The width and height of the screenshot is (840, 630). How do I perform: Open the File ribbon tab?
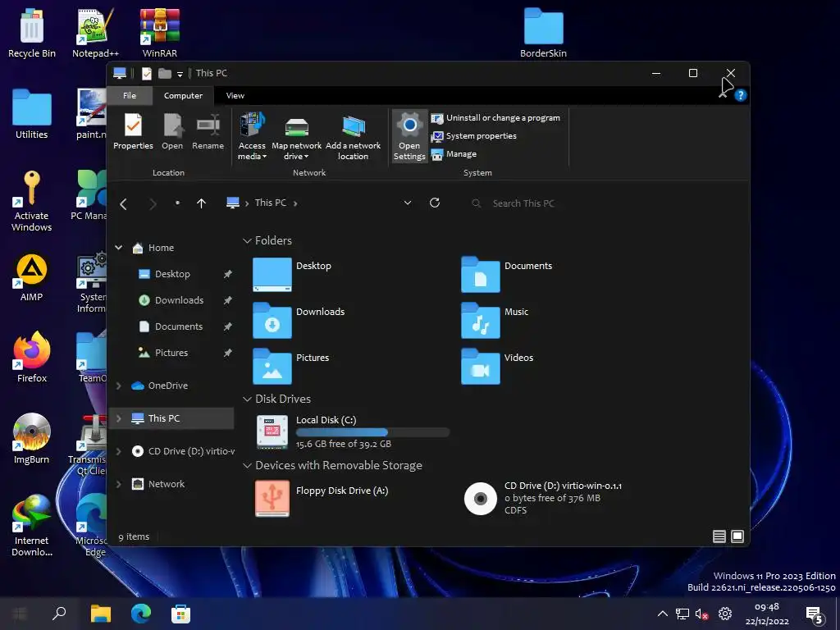[x=130, y=95]
